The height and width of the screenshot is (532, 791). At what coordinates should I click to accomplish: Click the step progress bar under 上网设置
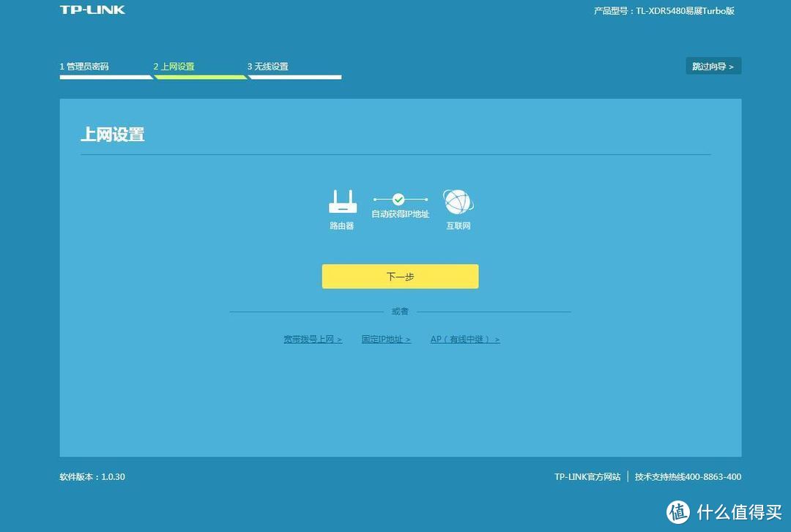(x=200, y=76)
